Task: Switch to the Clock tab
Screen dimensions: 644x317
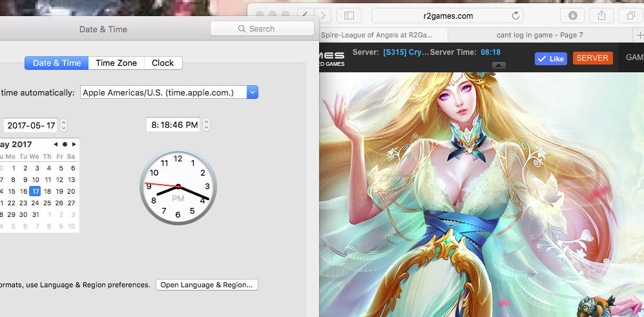Action: coord(163,63)
